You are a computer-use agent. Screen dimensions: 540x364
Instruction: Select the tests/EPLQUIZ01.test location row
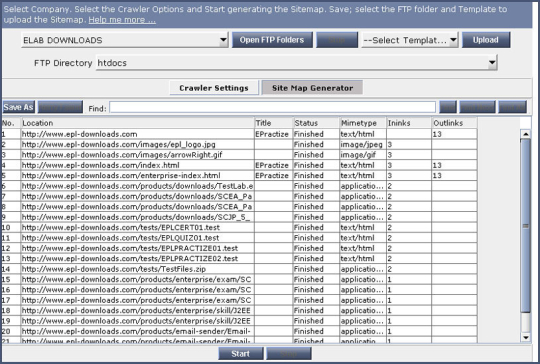click(x=137, y=238)
